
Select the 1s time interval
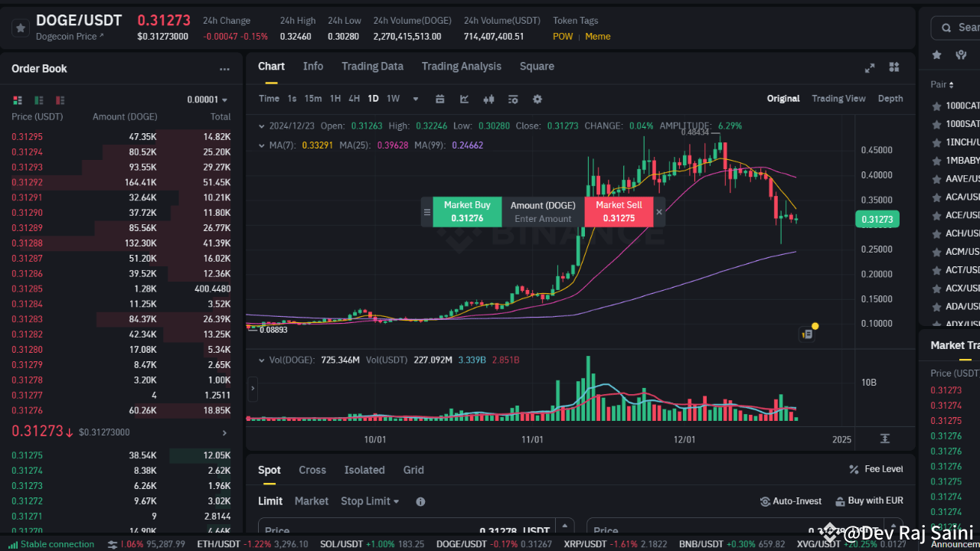pos(292,99)
